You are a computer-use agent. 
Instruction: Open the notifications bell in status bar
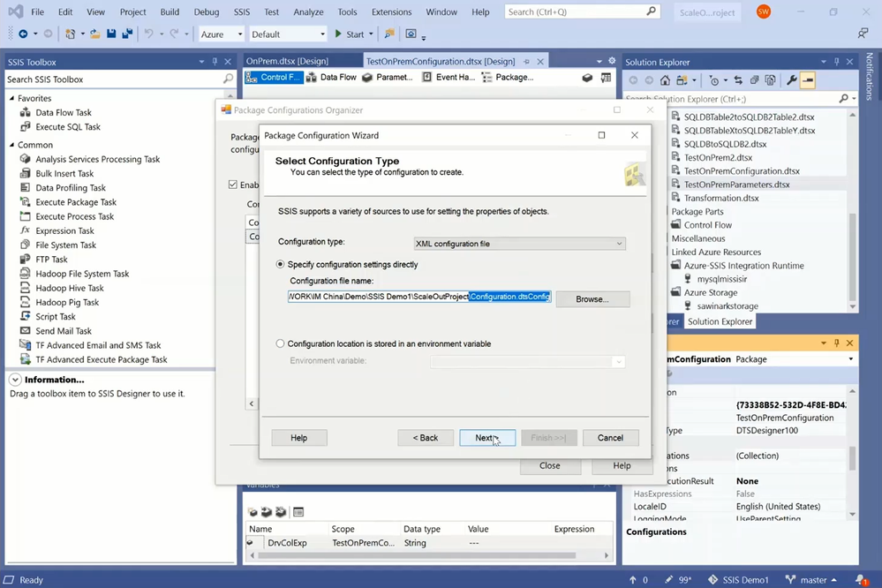click(x=861, y=579)
